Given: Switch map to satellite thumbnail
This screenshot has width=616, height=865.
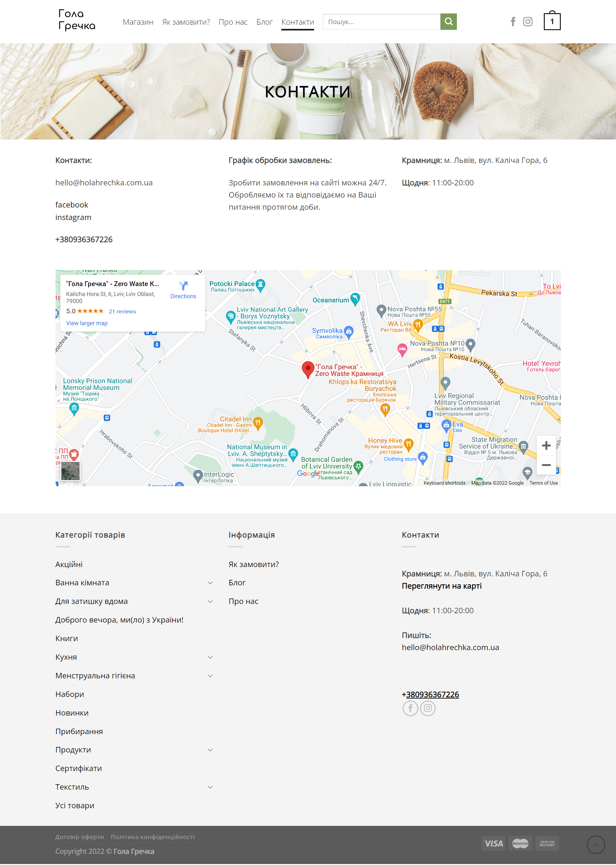Looking at the screenshot, I should pos(71,471).
